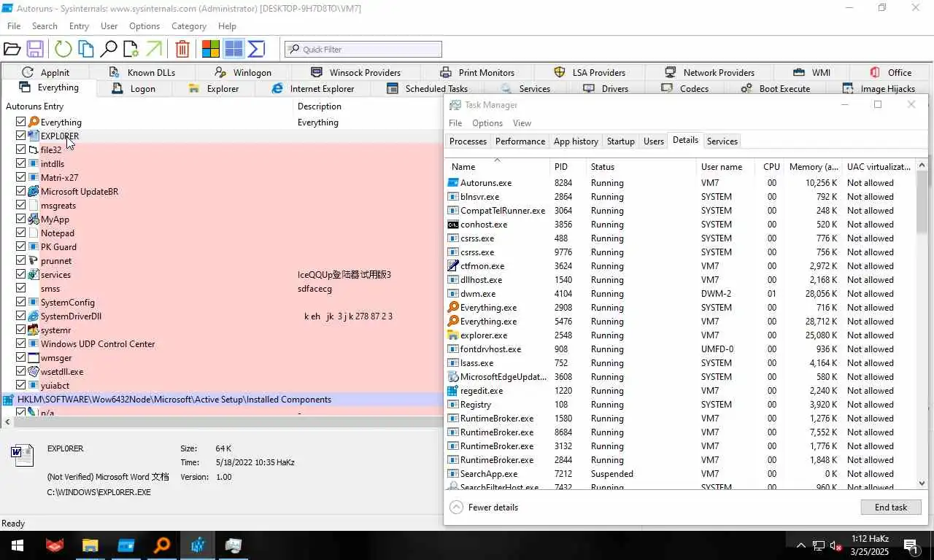Click the taskbar clock showing 1:12
The height and width of the screenshot is (560, 934).
(870, 545)
